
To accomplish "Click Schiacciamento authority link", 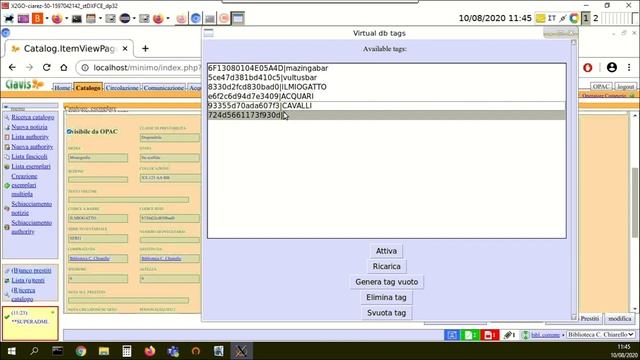I will click(x=31, y=227).
